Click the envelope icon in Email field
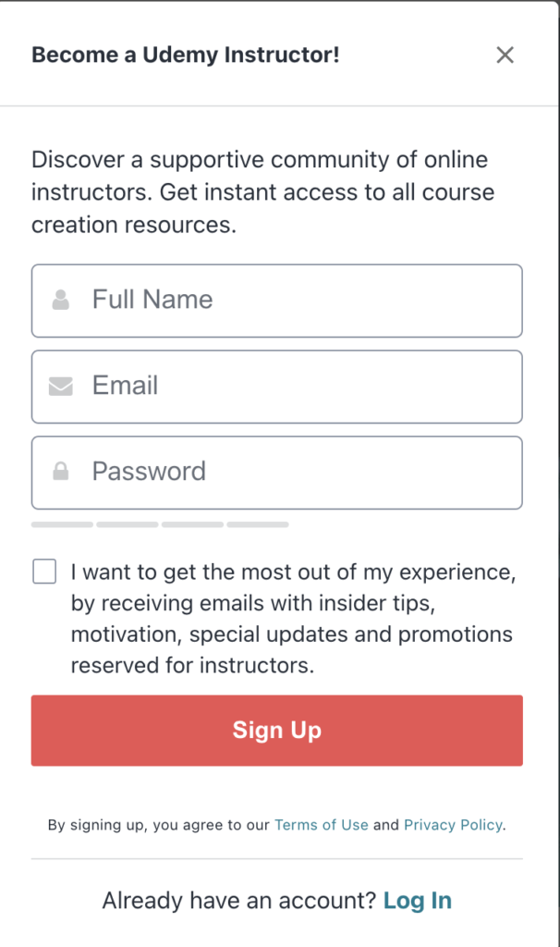560x947 pixels. point(61,386)
